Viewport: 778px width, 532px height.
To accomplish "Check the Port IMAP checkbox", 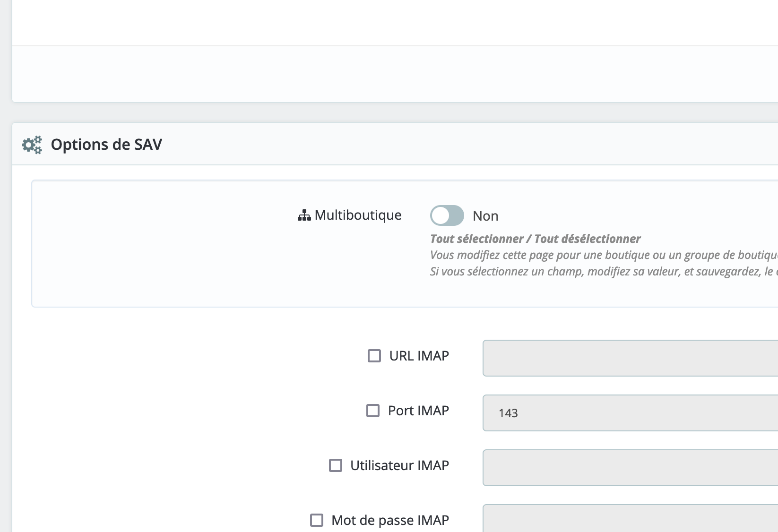I will (373, 411).
